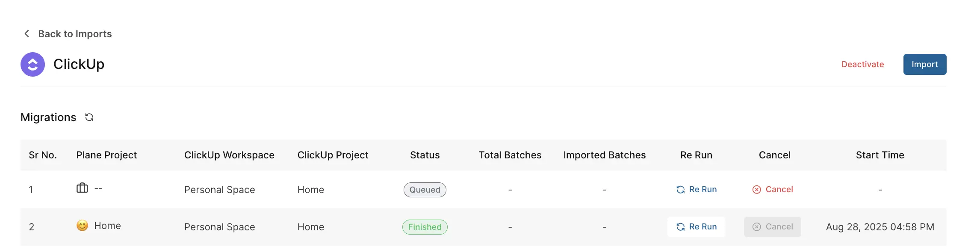This screenshot has height=250, width=980.
Task: Click the smiley emoji icon for Home project
Action: point(82,226)
